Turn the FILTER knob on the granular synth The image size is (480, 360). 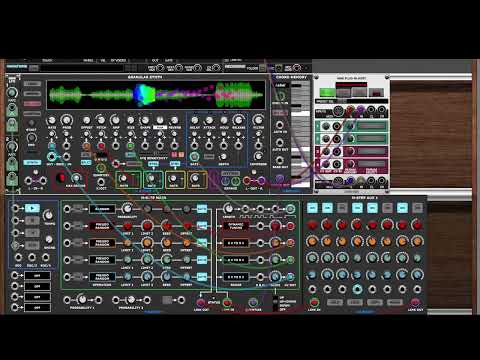258,120
